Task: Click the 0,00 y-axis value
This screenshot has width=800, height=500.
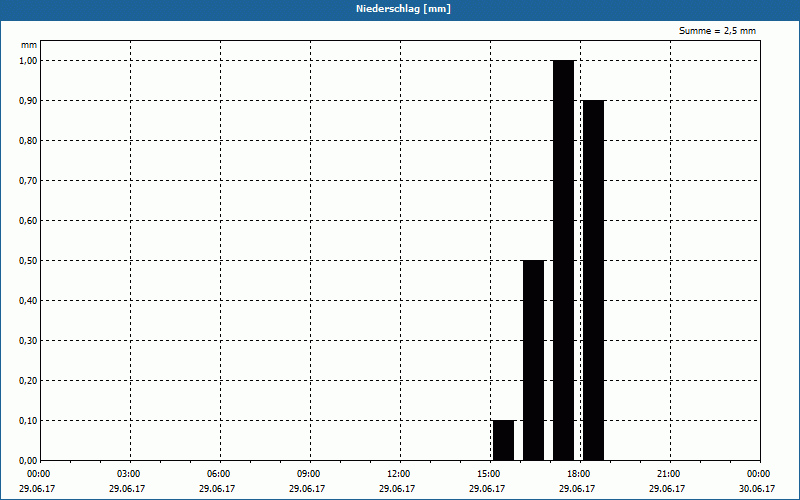Action: (28, 461)
